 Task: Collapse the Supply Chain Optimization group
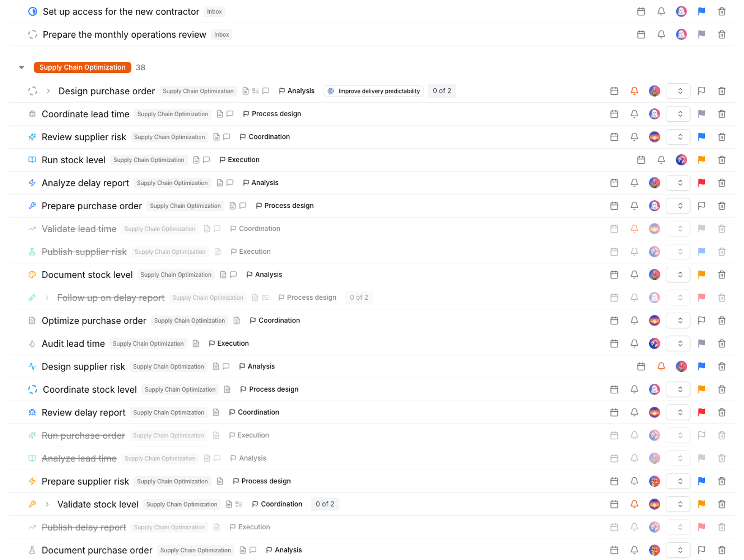pyautogui.click(x=21, y=67)
